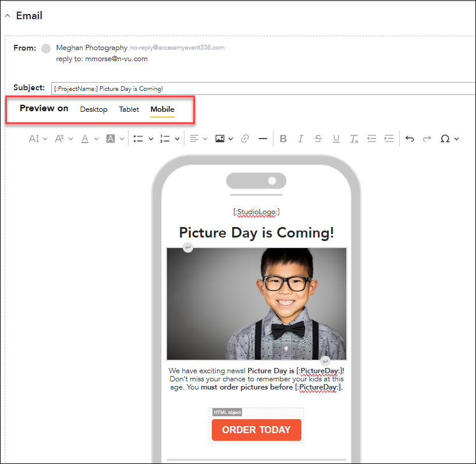
Task: Expand the font color dropdown arrow
Action: [96, 139]
